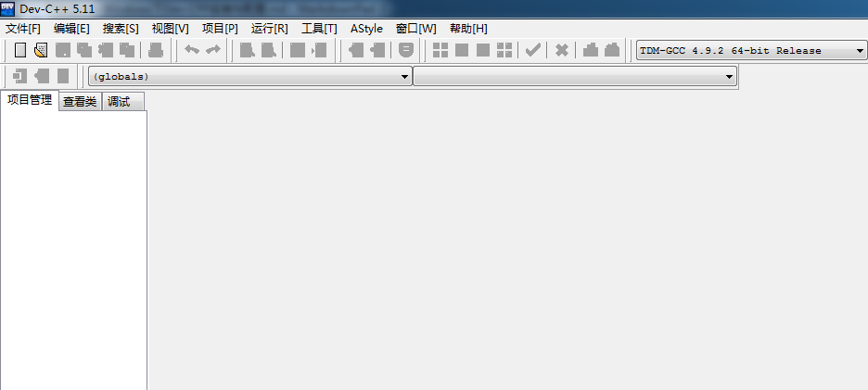Open the AStyle menu
The image size is (868, 390).
(x=366, y=29)
